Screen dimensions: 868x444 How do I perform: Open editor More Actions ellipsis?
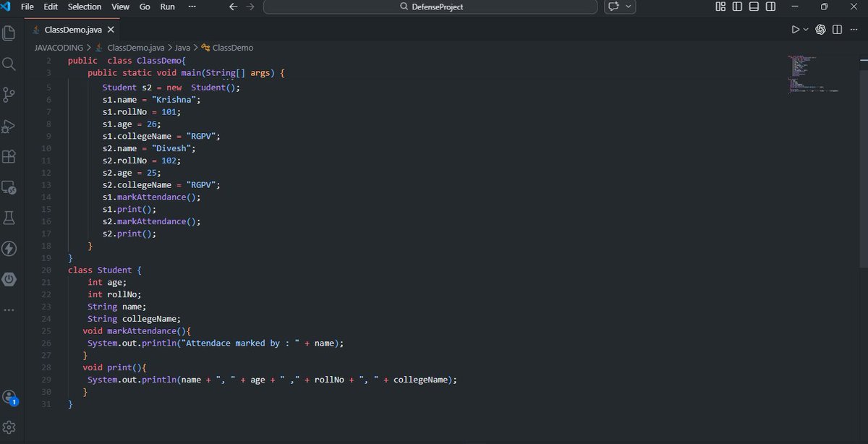coord(854,30)
